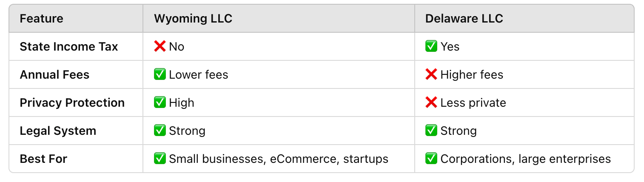Click the red X beside "Less private"
Image resolution: width=644 pixels, height=182 pixels.
click(x=431, y=102)
